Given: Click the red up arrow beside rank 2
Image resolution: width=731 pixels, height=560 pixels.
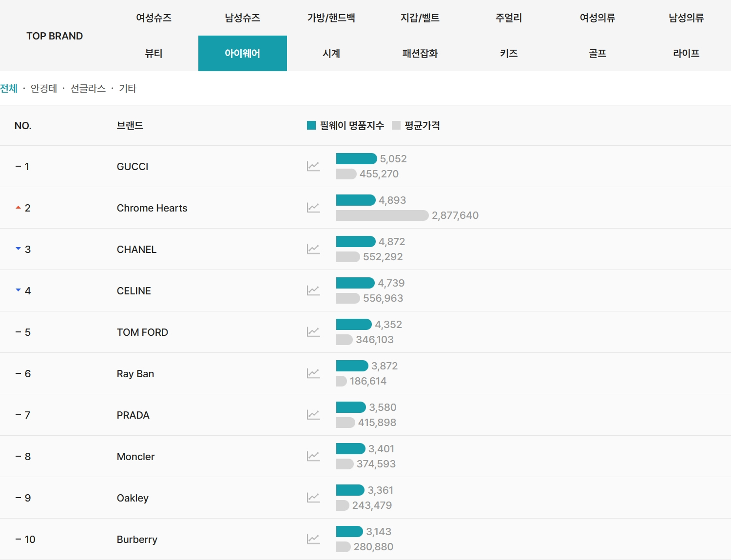Looking at the screenshot, I should coord(18,208).
